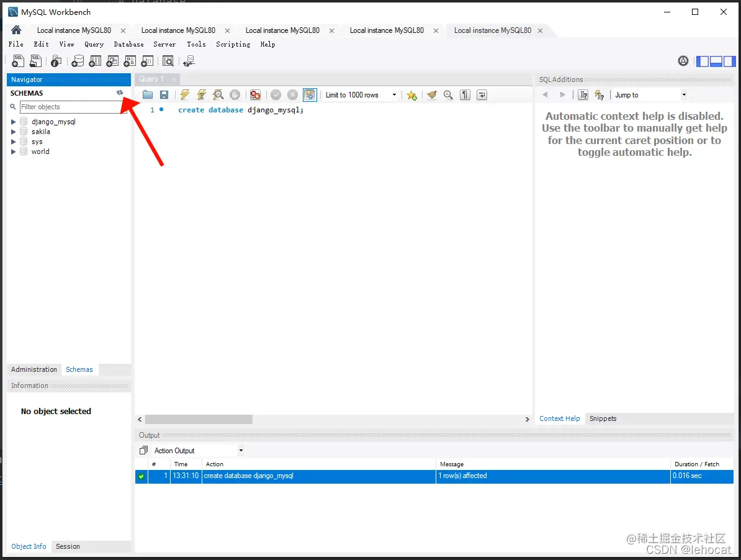Open the File menu

pos(16,45)
